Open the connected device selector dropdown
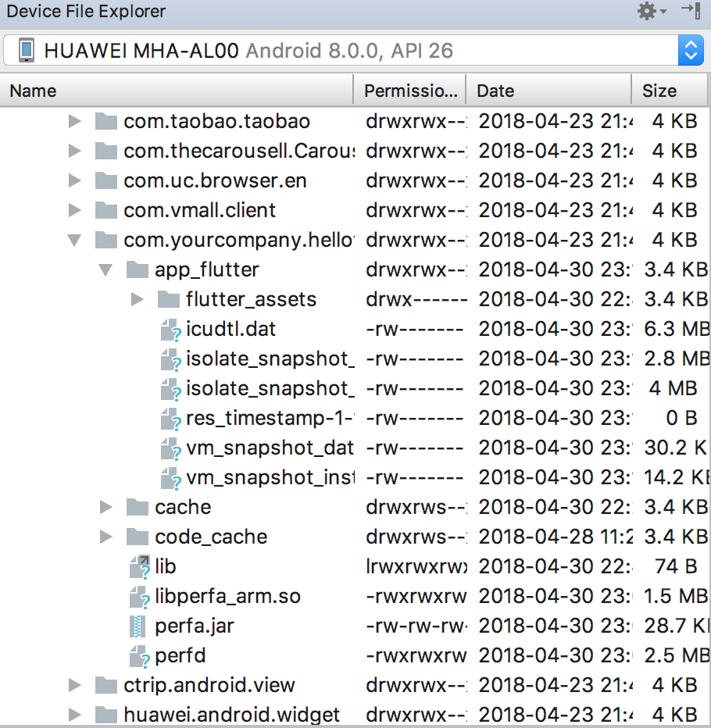Viewport: 711px width, 728px height. click(x=692, y=49)
